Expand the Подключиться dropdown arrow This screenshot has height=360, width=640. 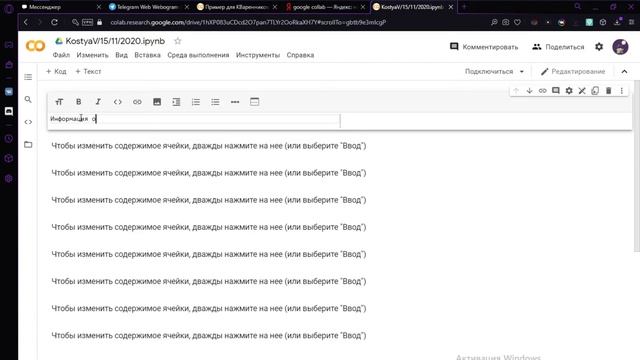522,71
